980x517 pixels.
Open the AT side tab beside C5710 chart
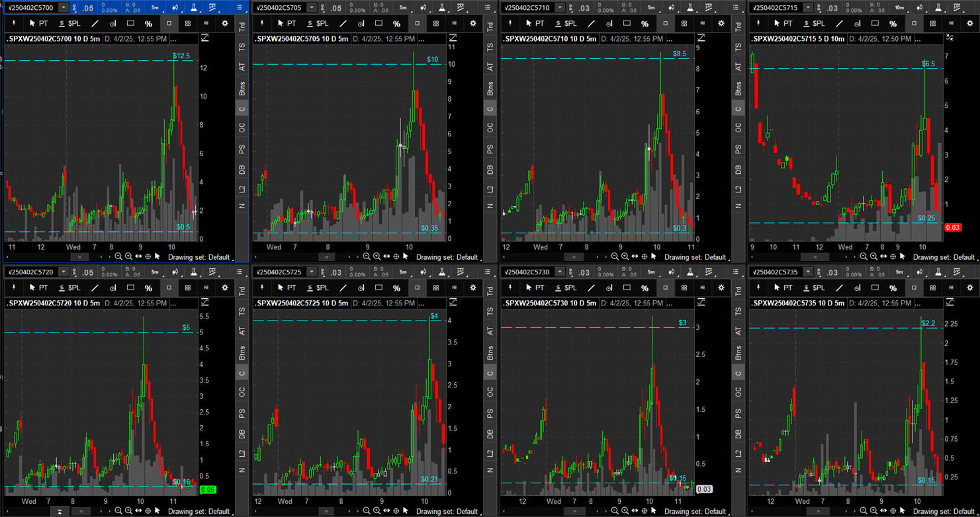click(x=738, y=67)
